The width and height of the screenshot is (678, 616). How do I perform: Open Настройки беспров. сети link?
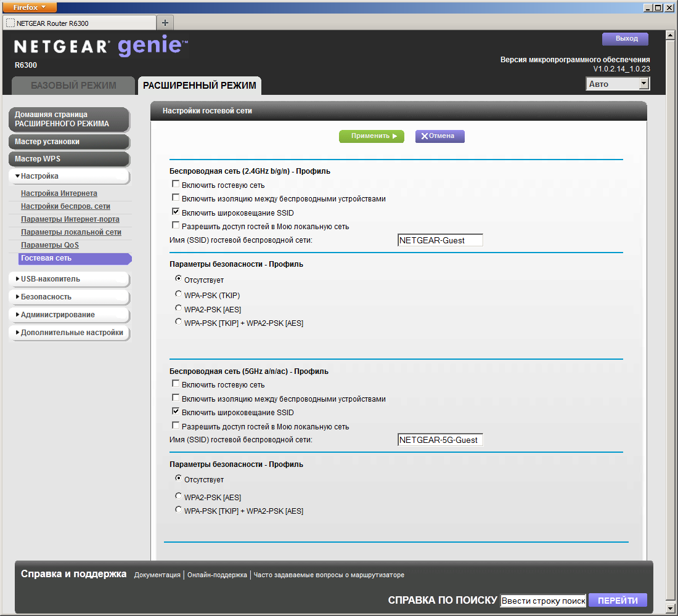65,206
